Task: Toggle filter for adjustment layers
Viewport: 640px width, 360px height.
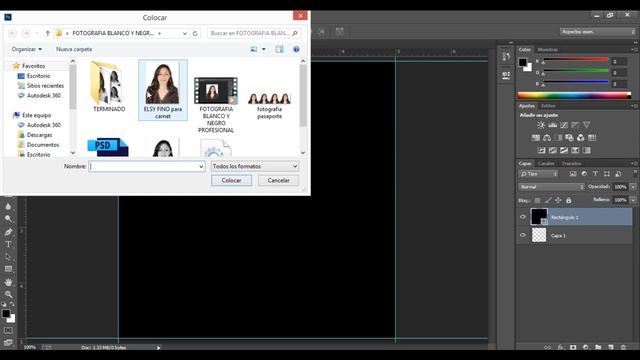Action: pyautogui.click(x=584, y=174)
